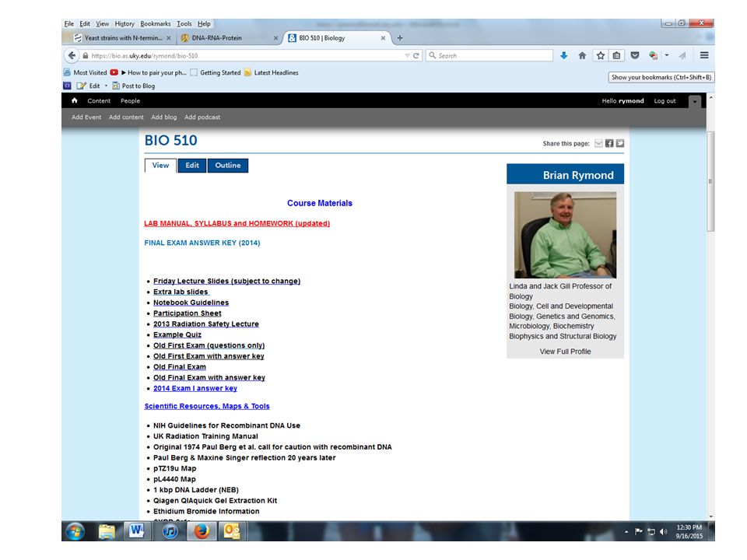
Task: Open the Bookmarks menu
Action: tap(156, 24)
